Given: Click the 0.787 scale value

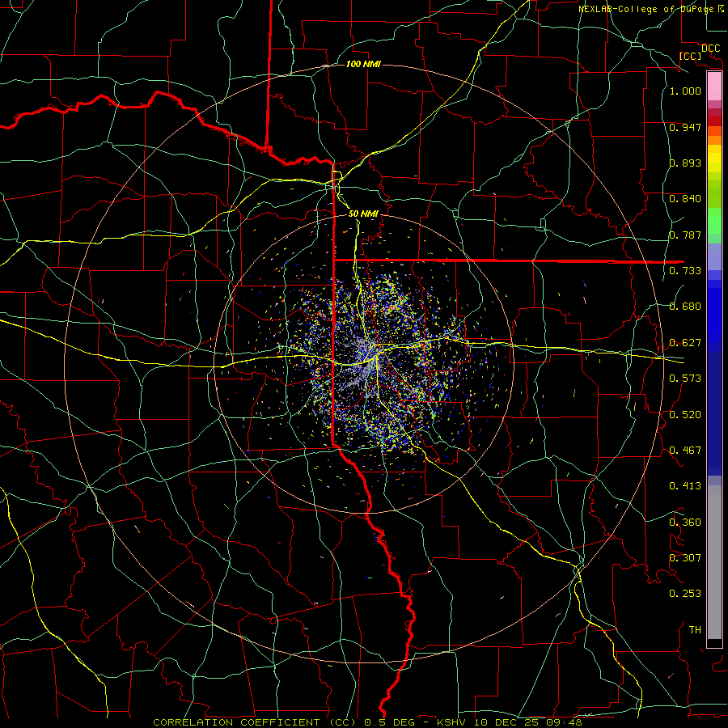Looking at the screenshot, I should click(x=685, y=235).
